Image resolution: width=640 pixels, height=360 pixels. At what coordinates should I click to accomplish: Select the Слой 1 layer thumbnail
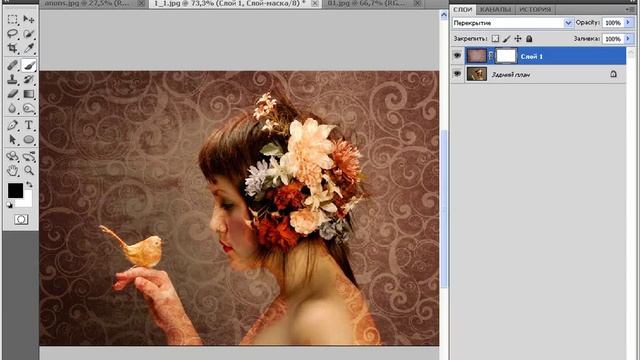[x=476, y=56]
